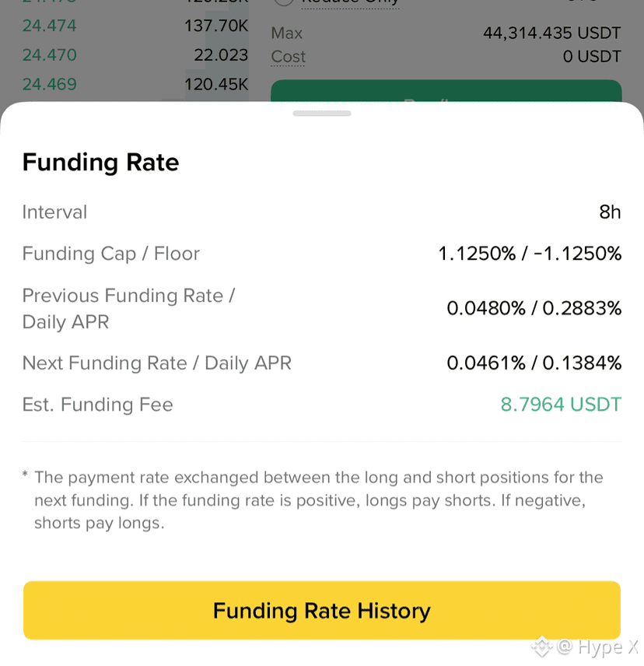
Task: Click the Funding Rate sheet heading
Action: (x=100, y=163)
